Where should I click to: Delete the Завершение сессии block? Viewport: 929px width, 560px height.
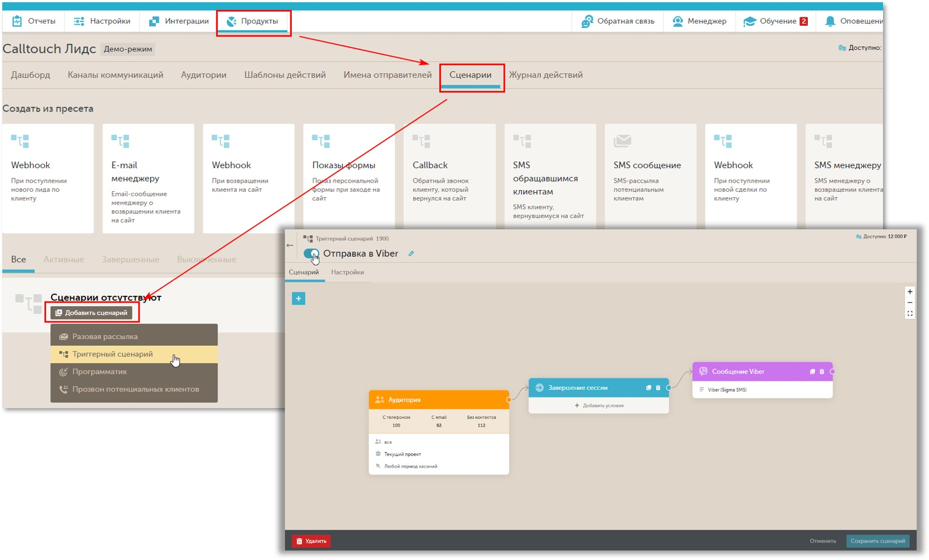pyautogui.click(x=658, y=388)
